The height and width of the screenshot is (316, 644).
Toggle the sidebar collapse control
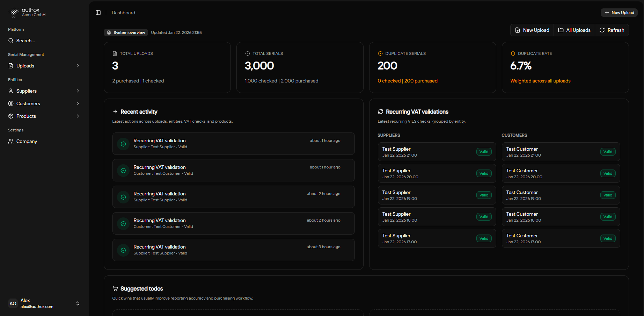click(x=98, y=12)
